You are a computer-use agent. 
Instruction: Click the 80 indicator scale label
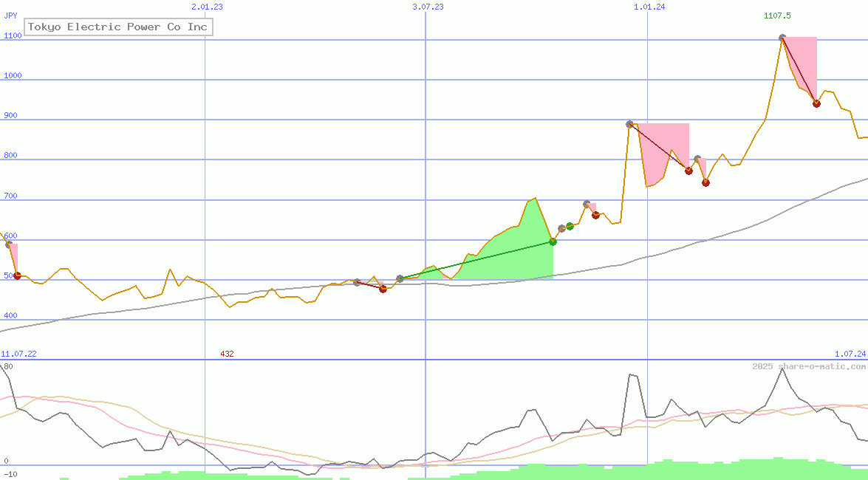click(x=7, y=366)
